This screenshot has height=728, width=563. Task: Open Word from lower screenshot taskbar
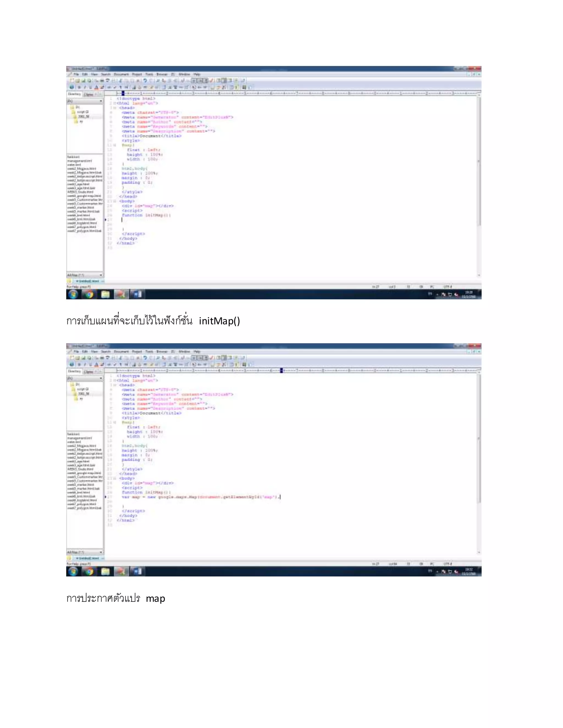tap(137, 572)
